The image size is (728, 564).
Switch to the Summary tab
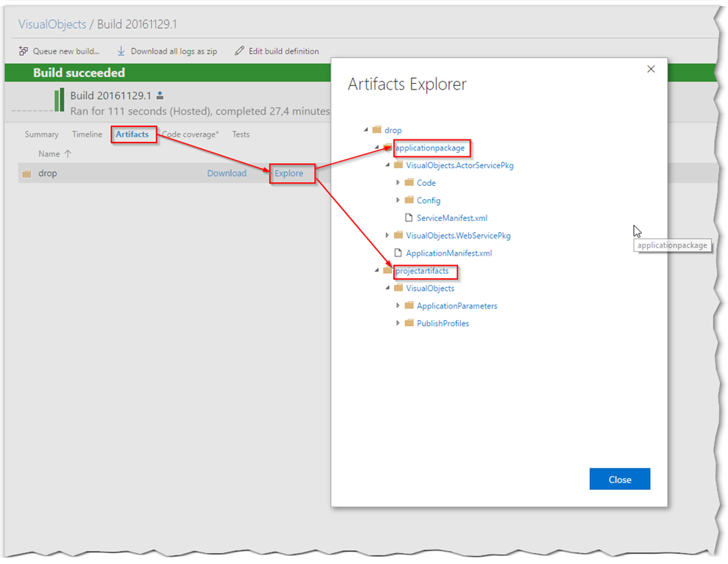point(42,134)
